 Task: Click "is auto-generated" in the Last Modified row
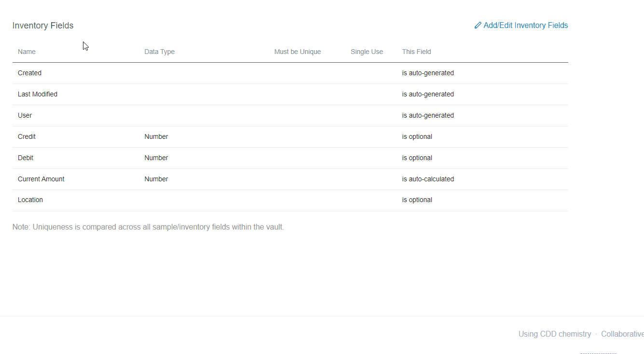428,94
